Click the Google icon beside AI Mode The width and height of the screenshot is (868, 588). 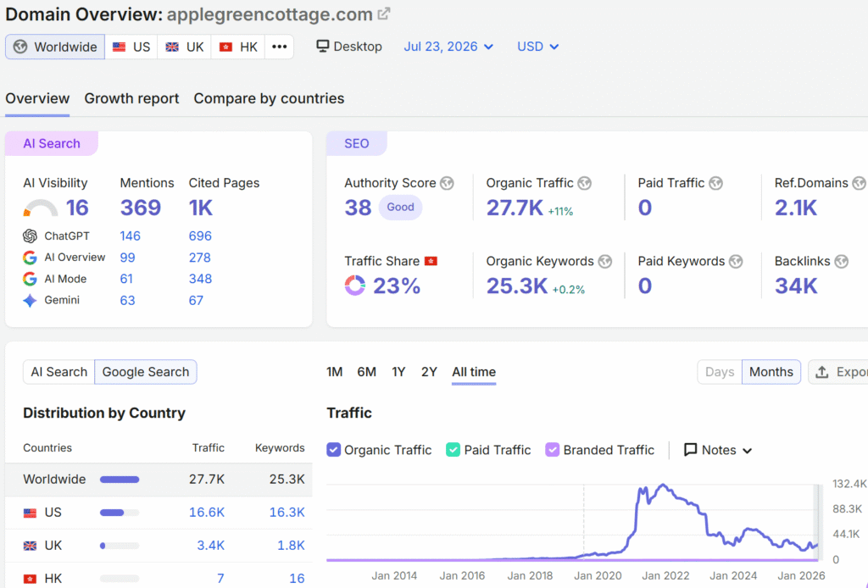30,279
